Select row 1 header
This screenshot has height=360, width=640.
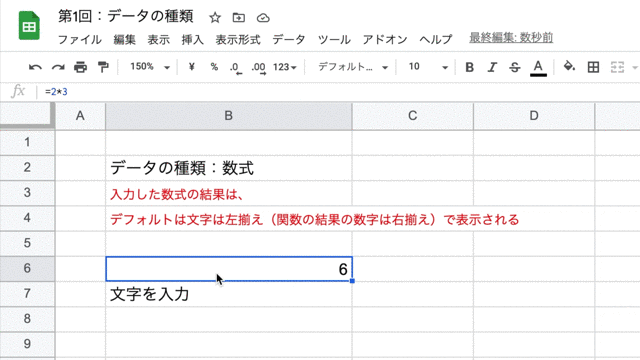[x=27, y=142]
